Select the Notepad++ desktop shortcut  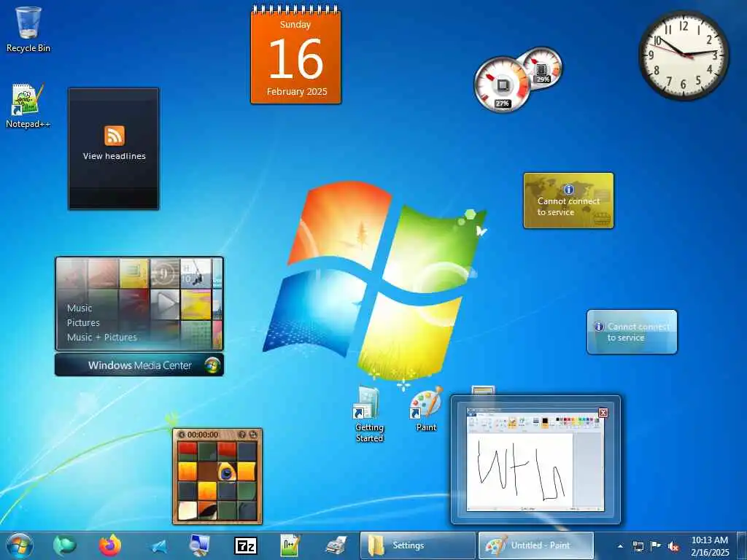coord(28,106)
